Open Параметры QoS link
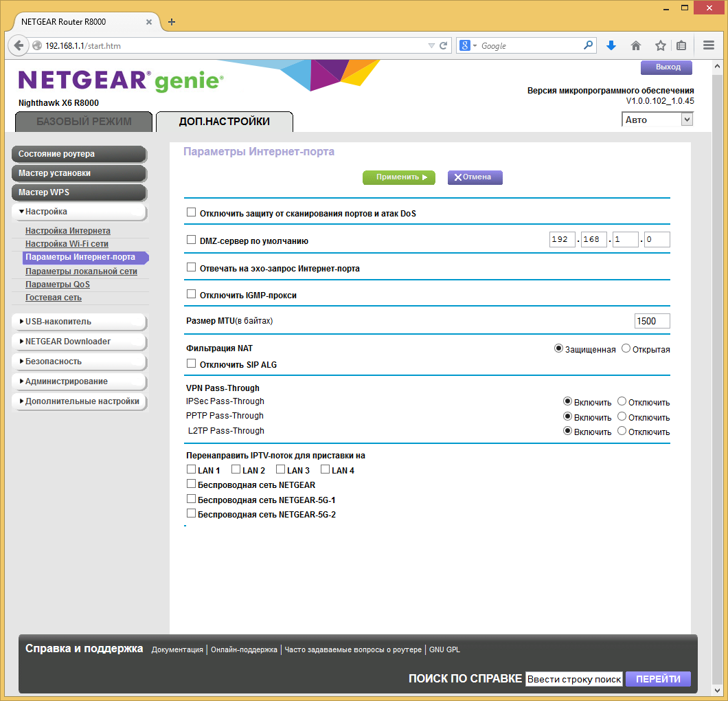Screen dimensions: 728x701 (x=58, y=285)
